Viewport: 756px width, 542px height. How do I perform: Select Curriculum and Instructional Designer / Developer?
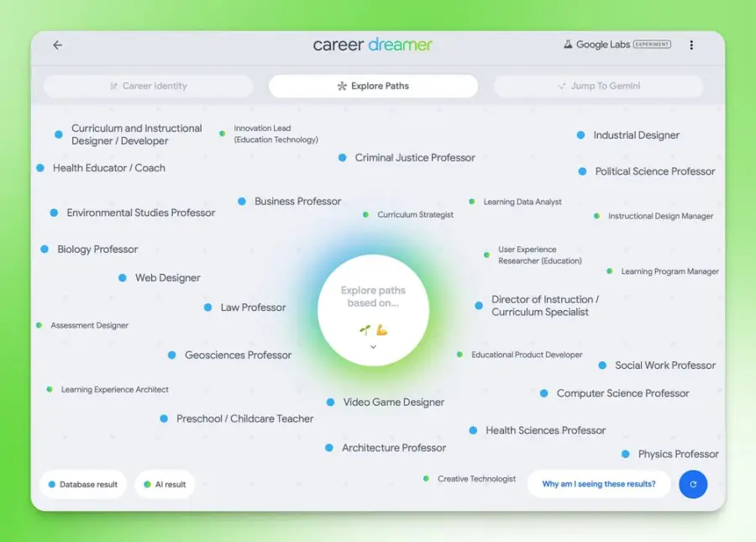[130, 134]
